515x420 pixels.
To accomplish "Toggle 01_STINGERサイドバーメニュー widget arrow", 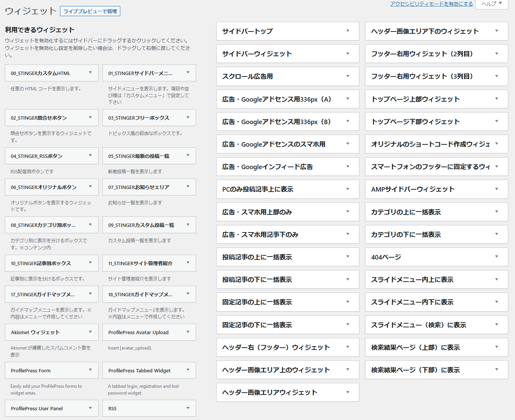I will click(x=188, y=73).
